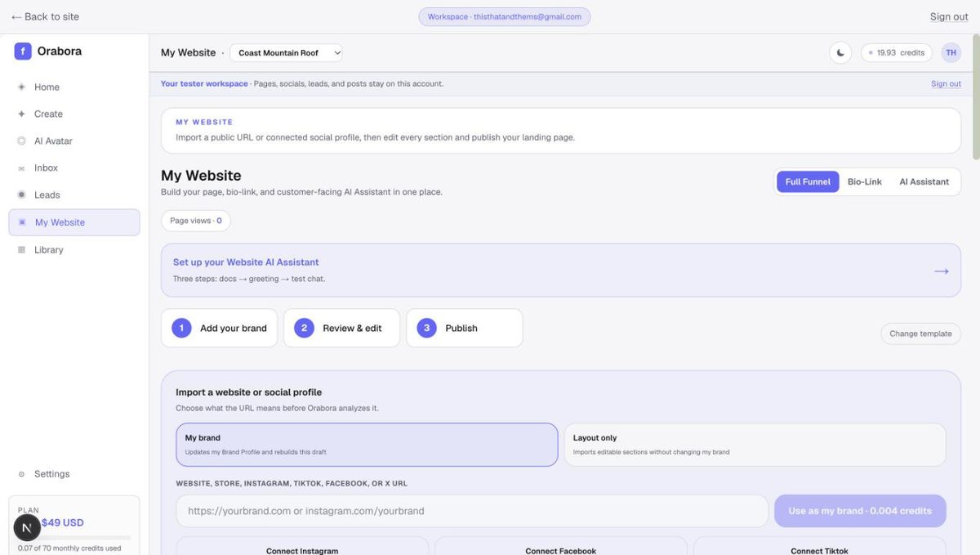Open the Coast Mountain Roof dropdown
This screenshot has width=980, height=555.
286,52
